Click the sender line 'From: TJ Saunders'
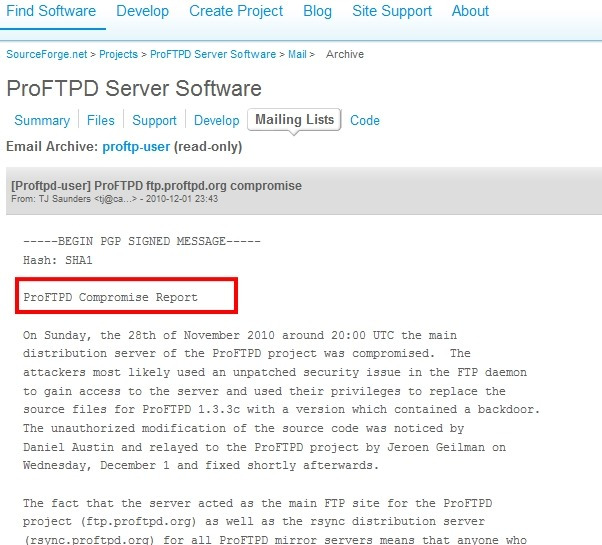This screenshot has height=545, width=602. point(114,199)
